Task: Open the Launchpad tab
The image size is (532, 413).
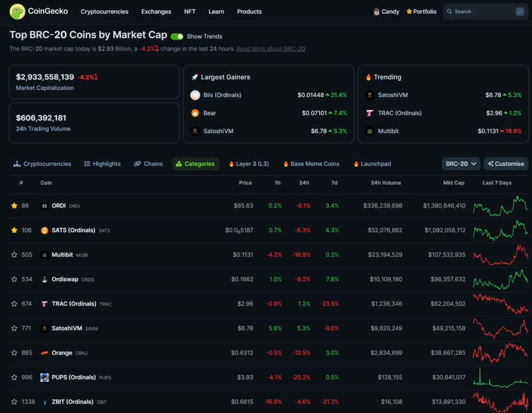Action: (x=372, y=164)
